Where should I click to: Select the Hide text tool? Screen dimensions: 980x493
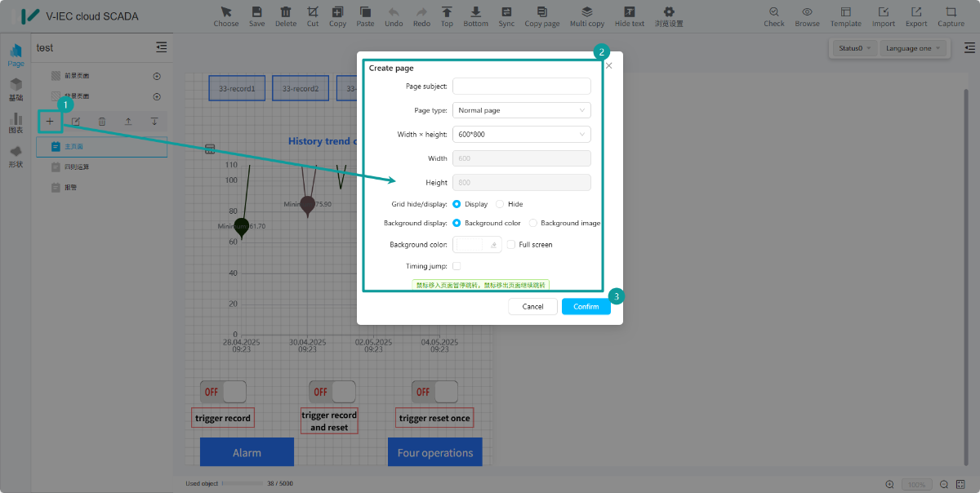coord(629,12)
